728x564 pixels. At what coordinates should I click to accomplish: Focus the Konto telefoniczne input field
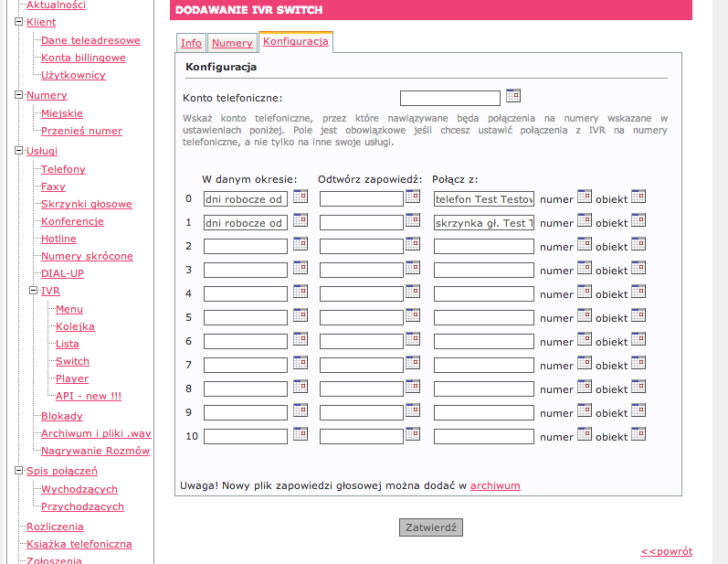(x=450, y=98)
